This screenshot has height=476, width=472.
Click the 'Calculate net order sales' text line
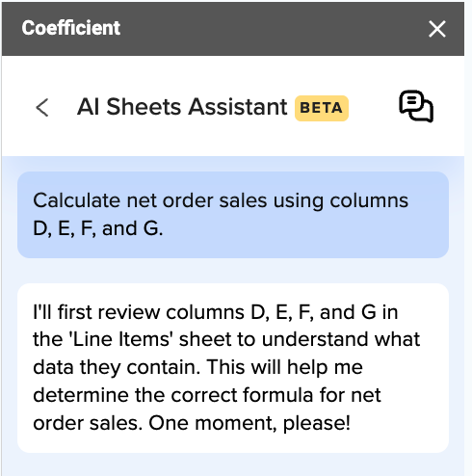coord(221,200)
